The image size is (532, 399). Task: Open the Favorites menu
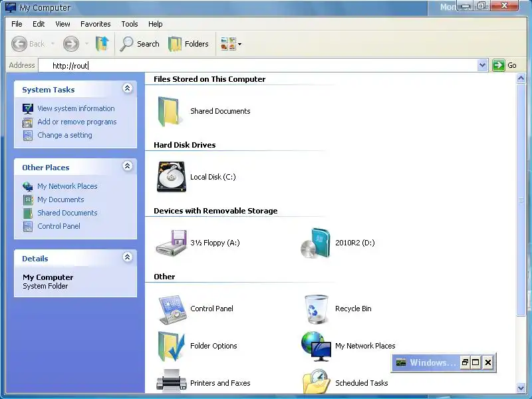(95, 24)
